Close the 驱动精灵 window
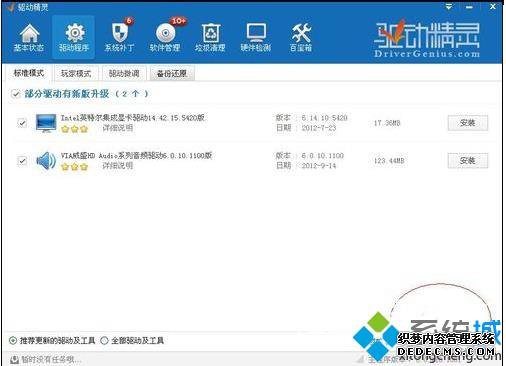Screen dimensions: 506x366 click(493, 6)
